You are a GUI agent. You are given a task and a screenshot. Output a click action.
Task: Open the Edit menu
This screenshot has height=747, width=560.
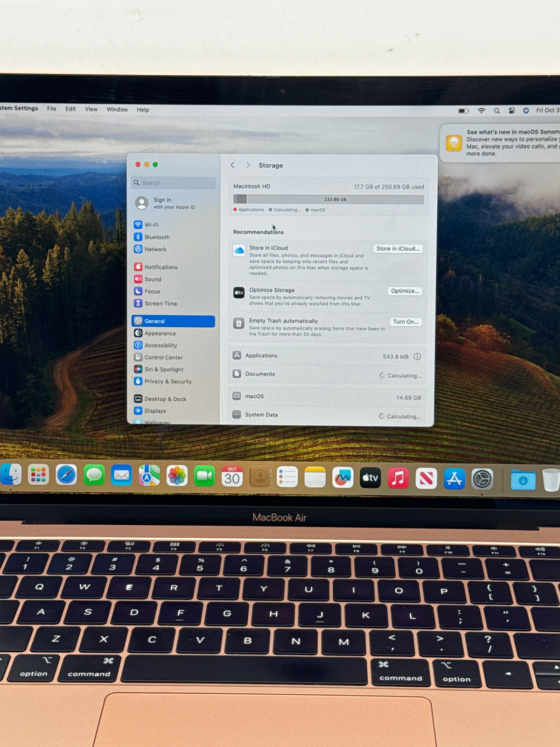[x=70, y=109]
